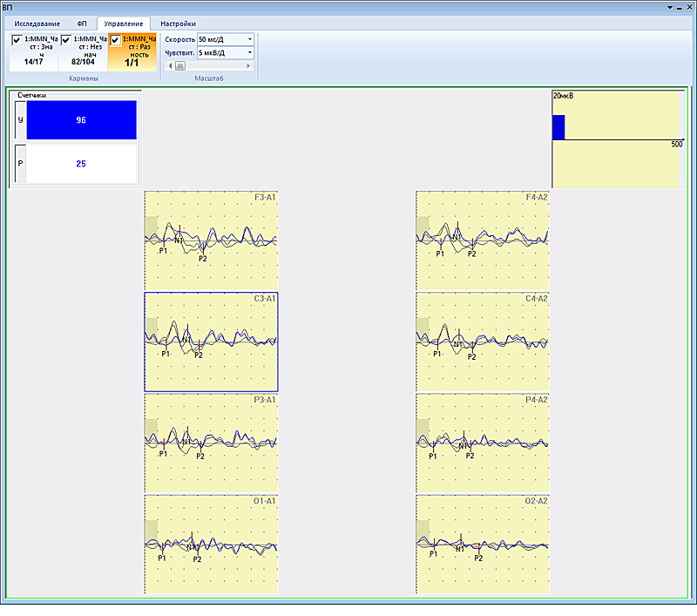Minimize the ВП window
The height and width of the screenshot is (616, 697).
pos(680,8)
